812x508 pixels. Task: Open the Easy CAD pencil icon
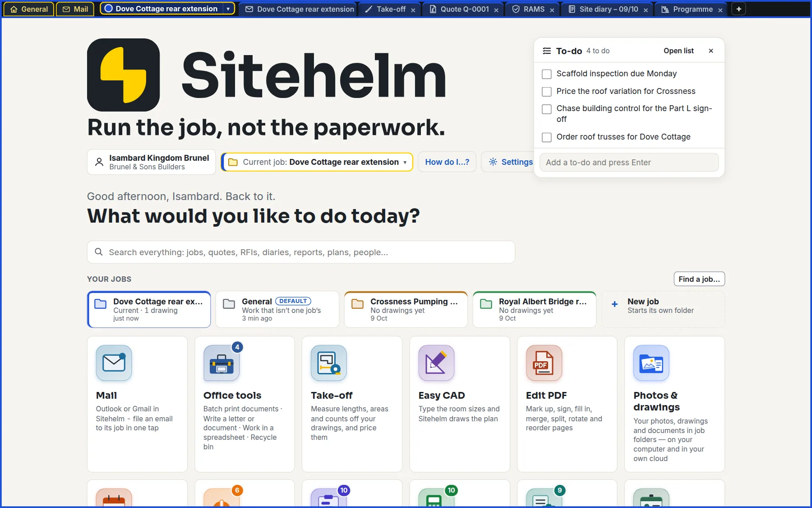(436, 363)
